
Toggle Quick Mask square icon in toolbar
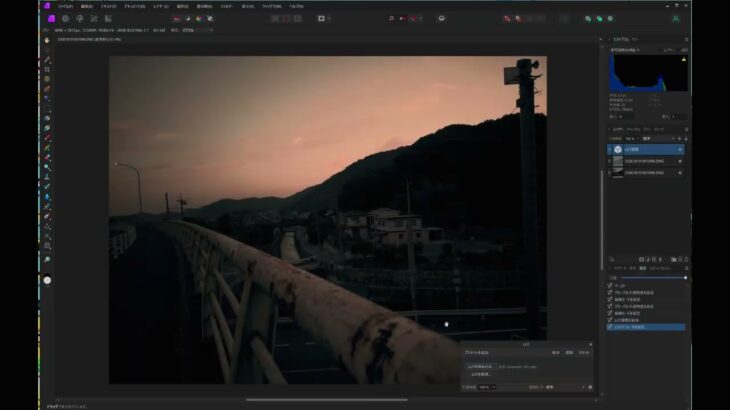pos(321,19)
